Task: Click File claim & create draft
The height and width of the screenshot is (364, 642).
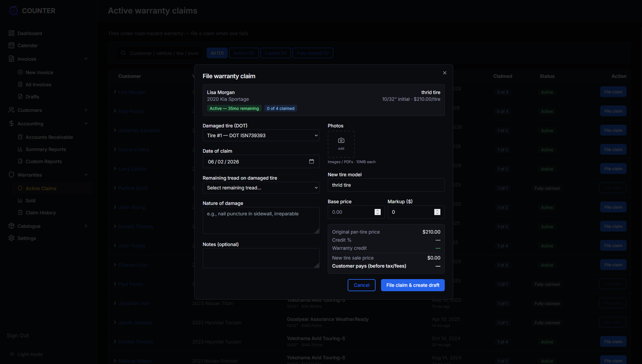Action: [x=413, y=285]
